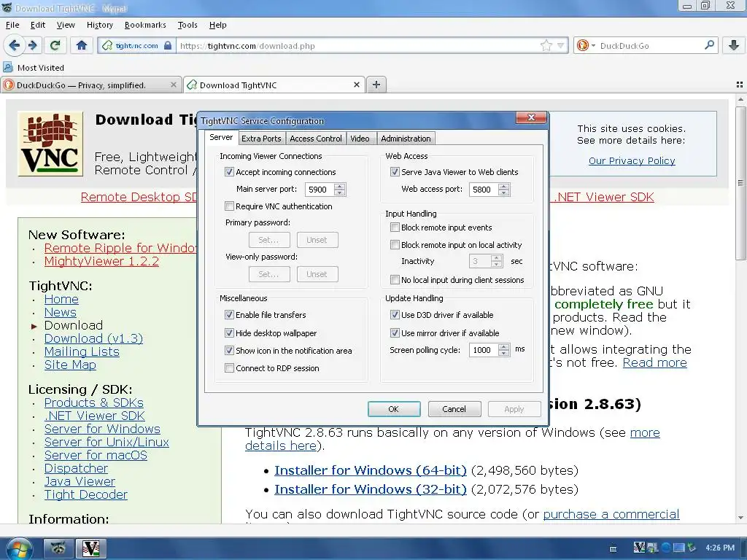The height and width of the screenshot is (560, 747).
Task: Toggle Show icon in notification area
Action: click(229, 351)
